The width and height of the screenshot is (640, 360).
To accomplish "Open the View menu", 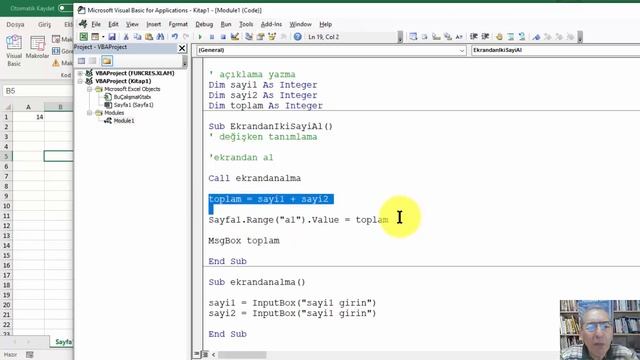I will coord(132,24).
